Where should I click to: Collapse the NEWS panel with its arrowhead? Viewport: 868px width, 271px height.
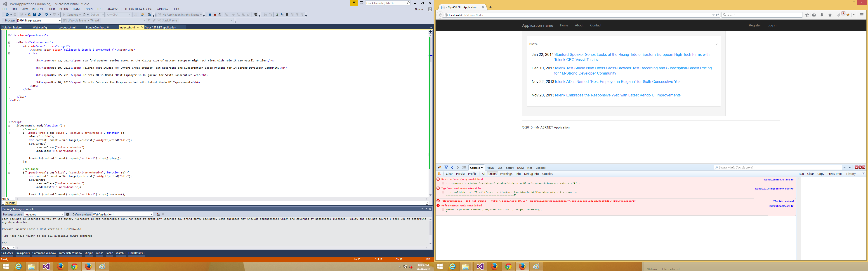point(716,44)
